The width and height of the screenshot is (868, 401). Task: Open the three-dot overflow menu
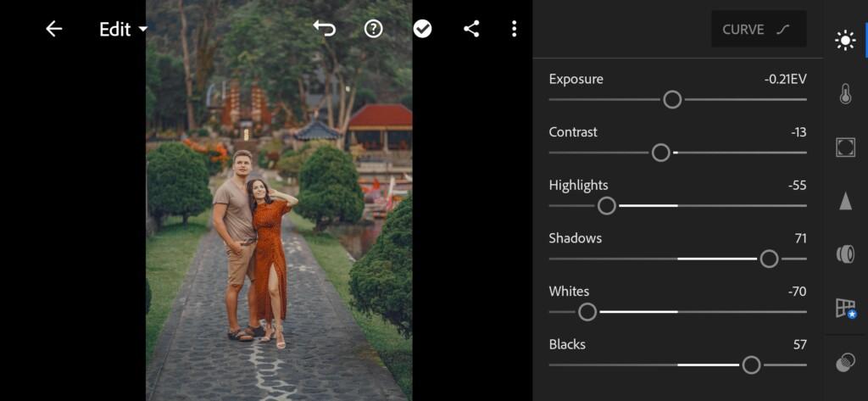515,29
